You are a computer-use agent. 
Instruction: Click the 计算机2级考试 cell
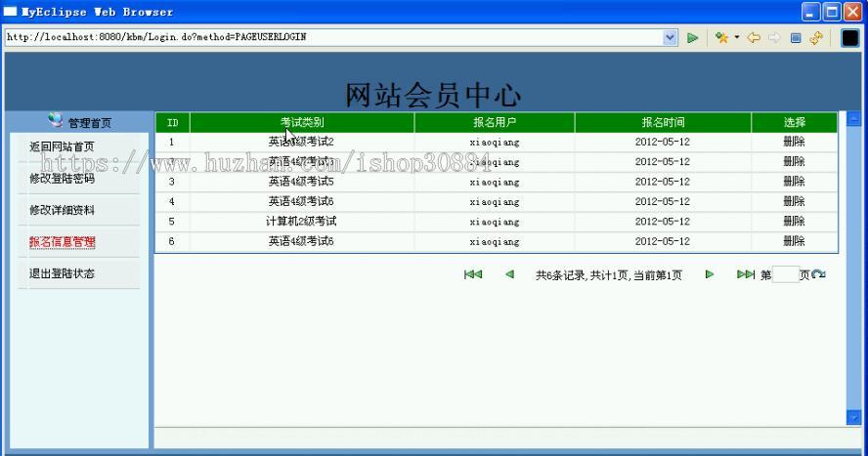click(x=301, y=221)
